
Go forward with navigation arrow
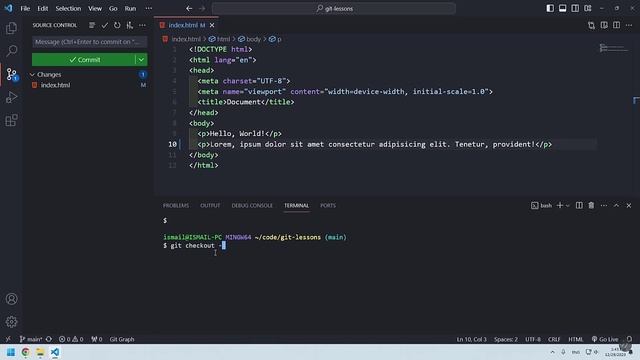(x=202, y=9)
